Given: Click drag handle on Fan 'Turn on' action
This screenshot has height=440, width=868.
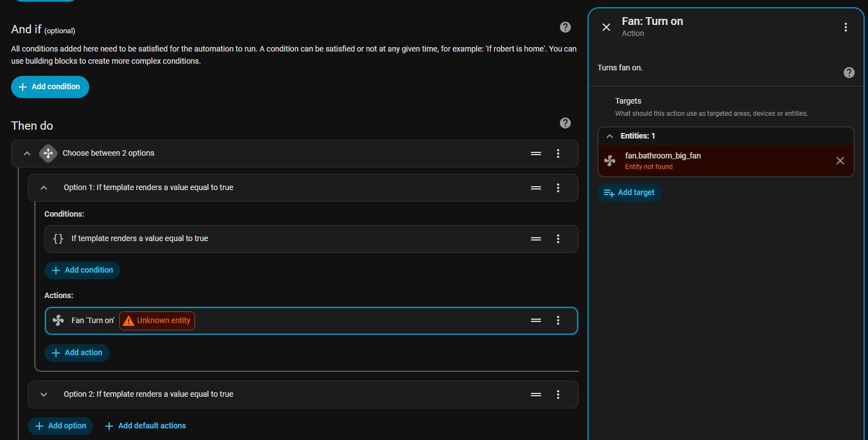Looking at the screenshot, I should (535, 320).
